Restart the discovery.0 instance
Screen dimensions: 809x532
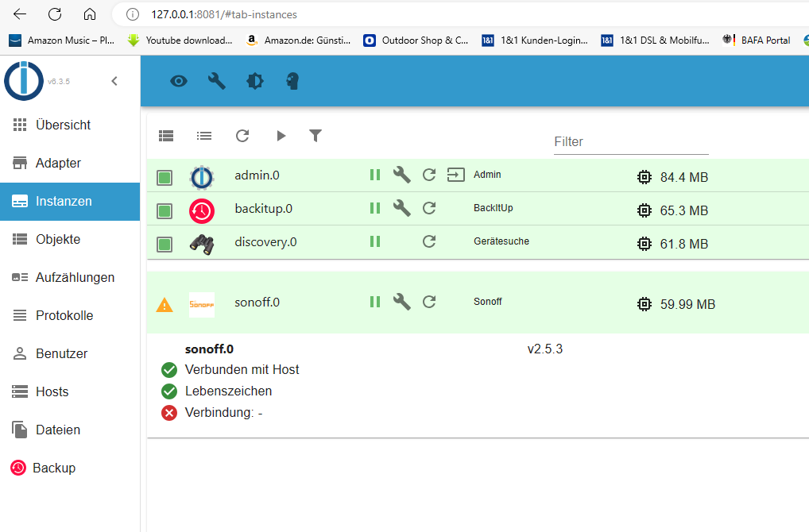pos(429,241)
